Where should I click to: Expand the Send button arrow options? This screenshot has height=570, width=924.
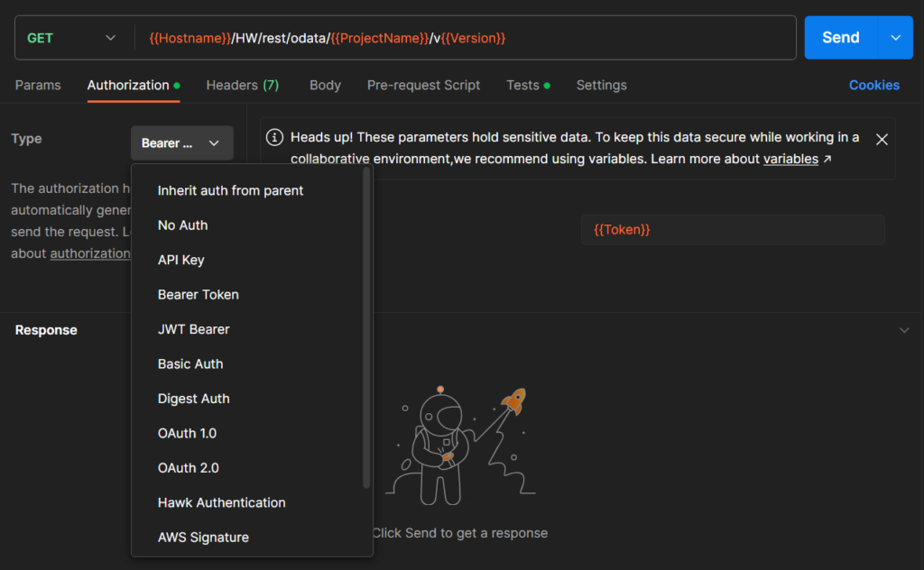pyautogui.click(x=895, y=38)
